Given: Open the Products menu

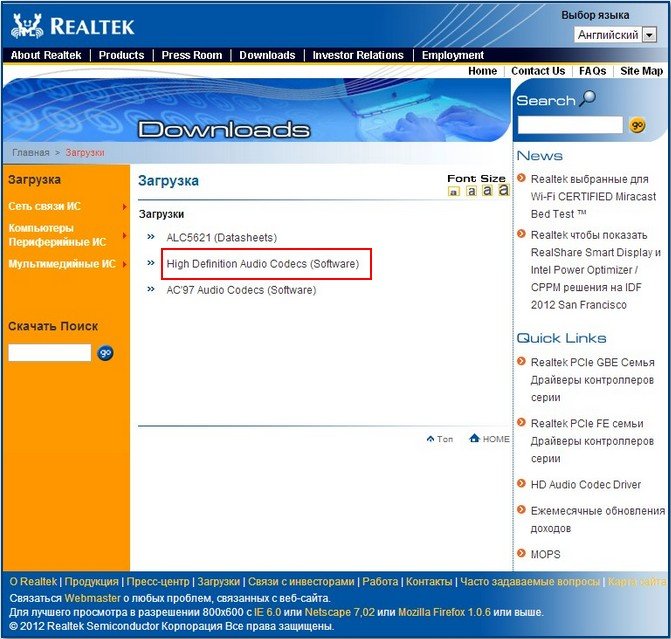Looking at the screenshot, I should click(x=122, y=55).
